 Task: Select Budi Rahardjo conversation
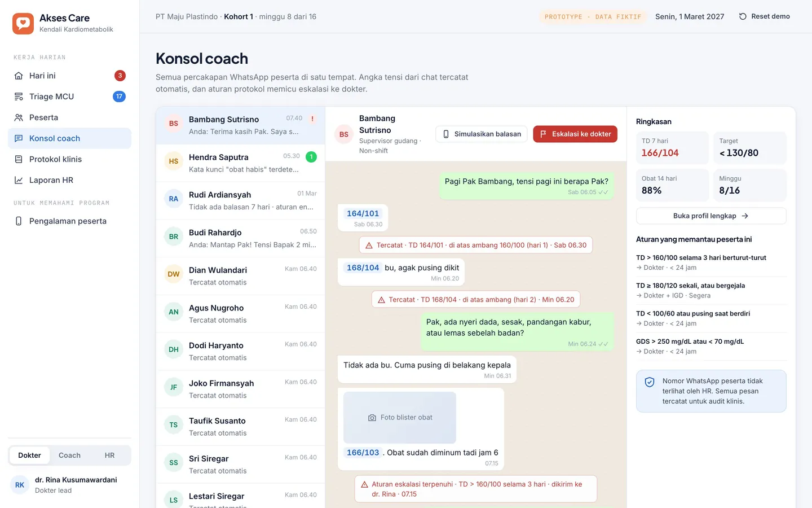[240, 239]
